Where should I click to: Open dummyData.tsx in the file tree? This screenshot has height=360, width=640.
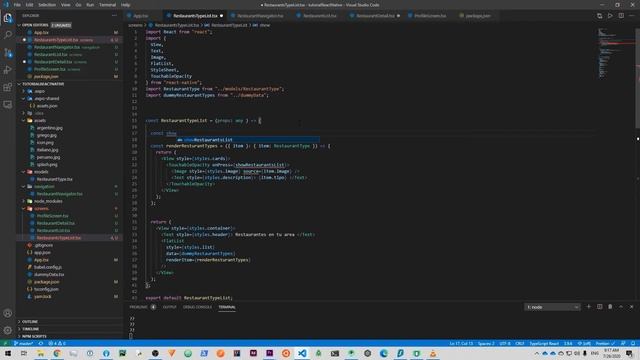[x=49, y=274]
